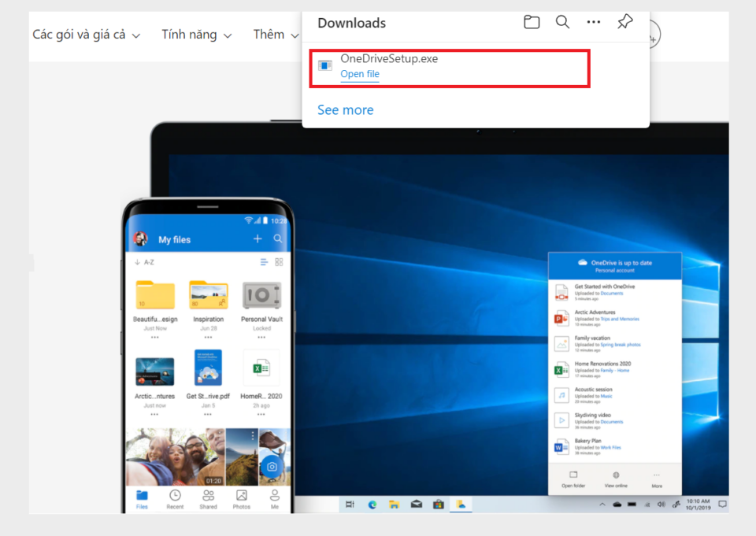Screen dimensions: 756x536
Task: Open Get Started with OneDrive entry
Action: pos(615,293)
